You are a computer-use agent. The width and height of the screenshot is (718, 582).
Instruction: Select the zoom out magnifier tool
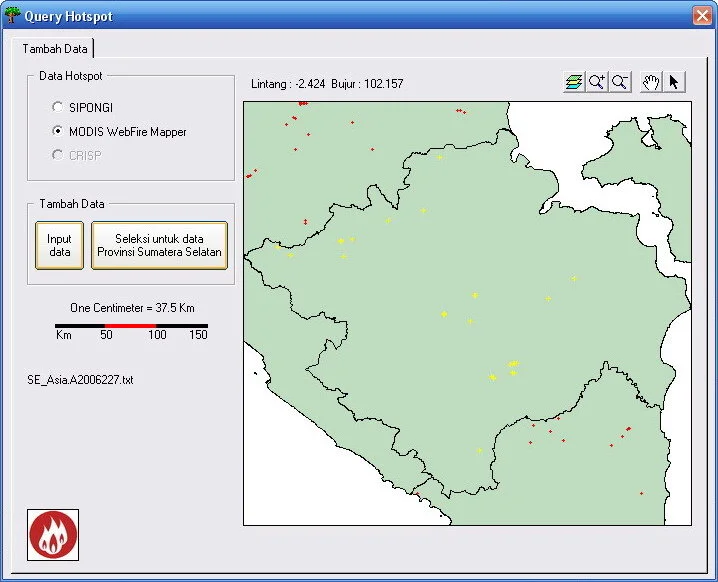pyautogui.click(x=620, y=82)
